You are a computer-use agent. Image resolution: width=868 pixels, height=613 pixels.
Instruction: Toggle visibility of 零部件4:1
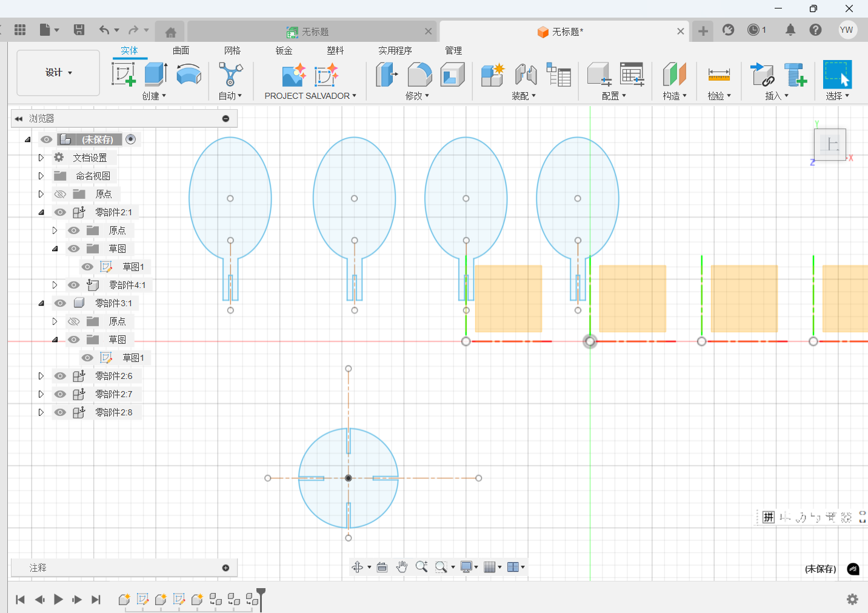point(74,285)
